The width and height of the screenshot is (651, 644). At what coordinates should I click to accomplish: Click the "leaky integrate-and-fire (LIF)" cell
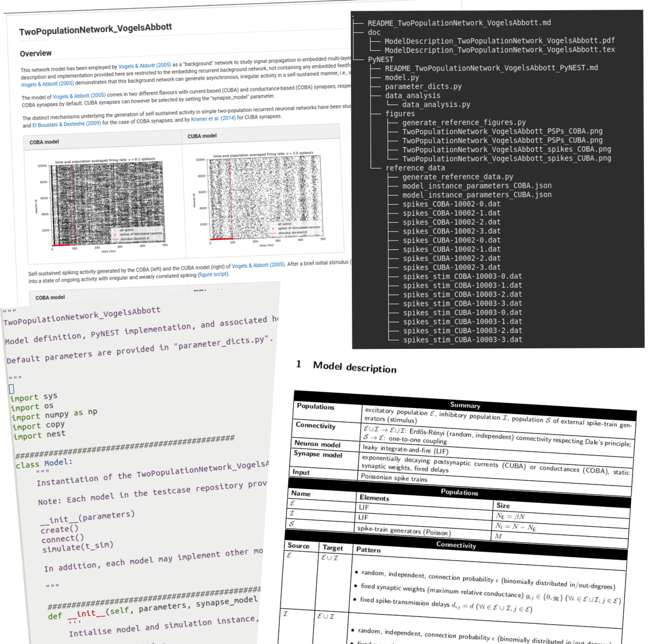(x=405, y=449)
